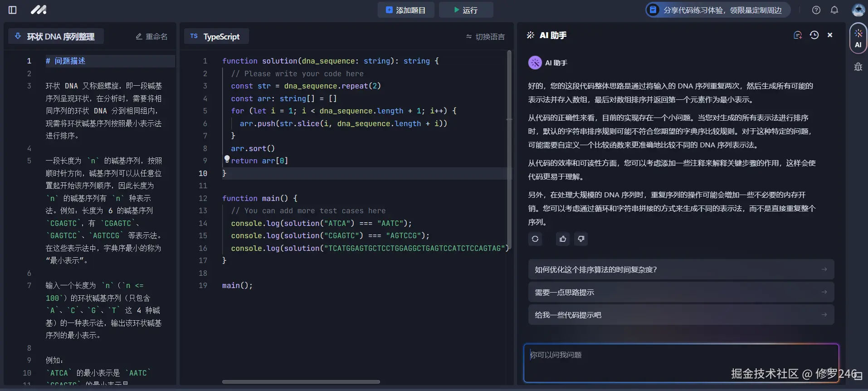This screenshot has width=868, height=391.
Task: Open the notifications bell
Action: click(834, 10)
